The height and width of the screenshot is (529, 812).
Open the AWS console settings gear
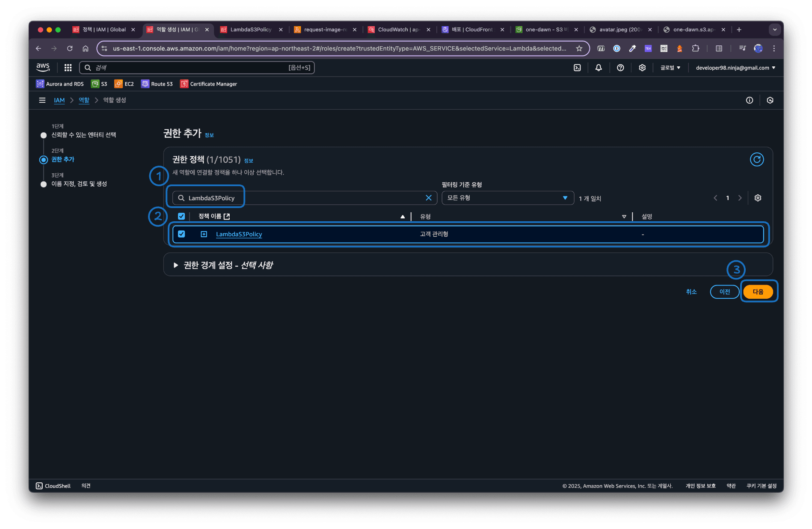click(642, 68)
